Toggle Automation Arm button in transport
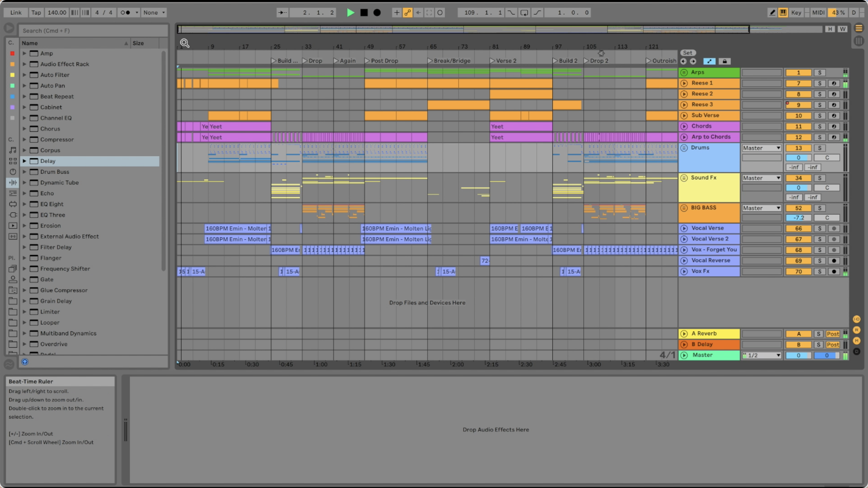This screenshot has height=488, width=868. [407, 12]
